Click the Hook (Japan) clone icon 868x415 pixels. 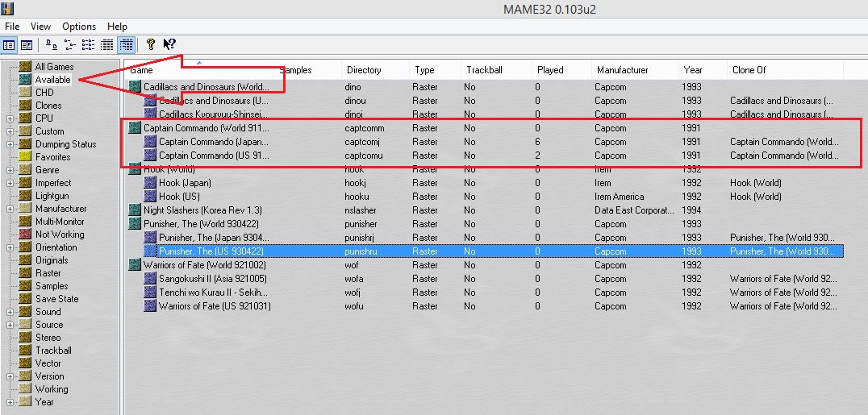click(150, 183)
